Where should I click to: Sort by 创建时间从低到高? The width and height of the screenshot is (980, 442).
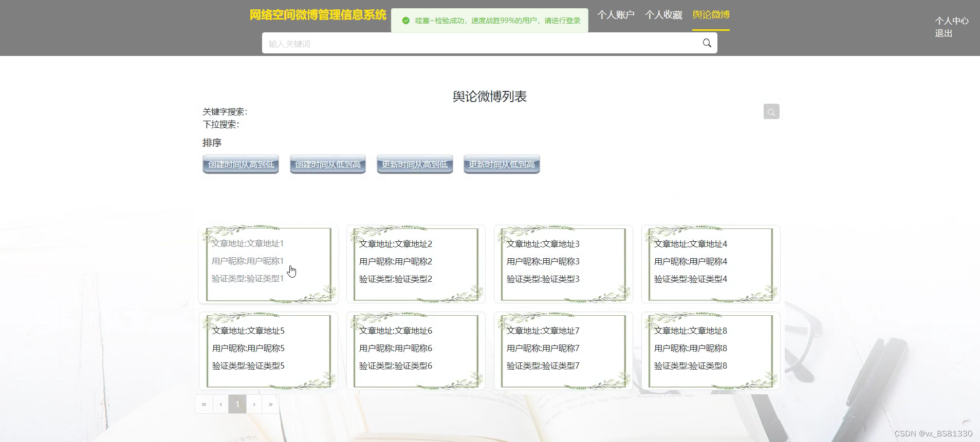pyautogui.click(x=328, y=164)
